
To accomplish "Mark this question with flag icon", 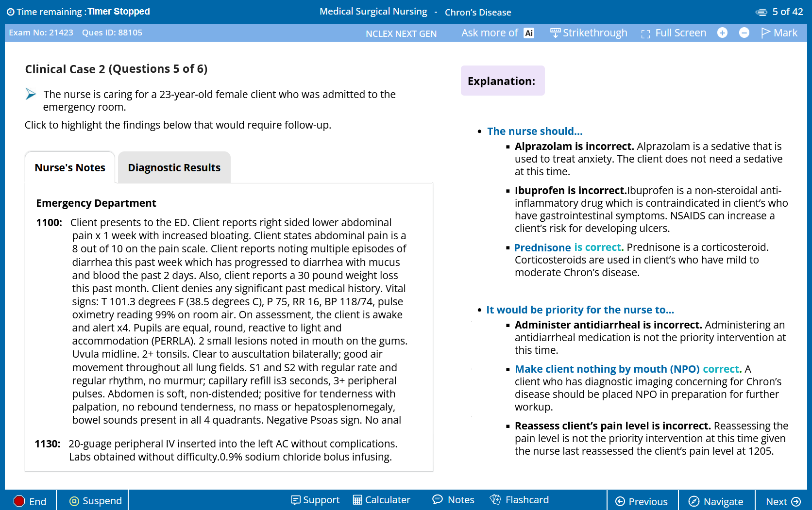I will [766, 33].
